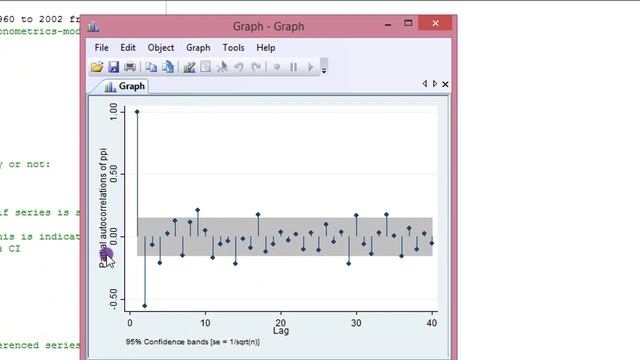Click the scroll tabs right arrow
The height and width of the screenshot is (360, 640).
(435, 84)
